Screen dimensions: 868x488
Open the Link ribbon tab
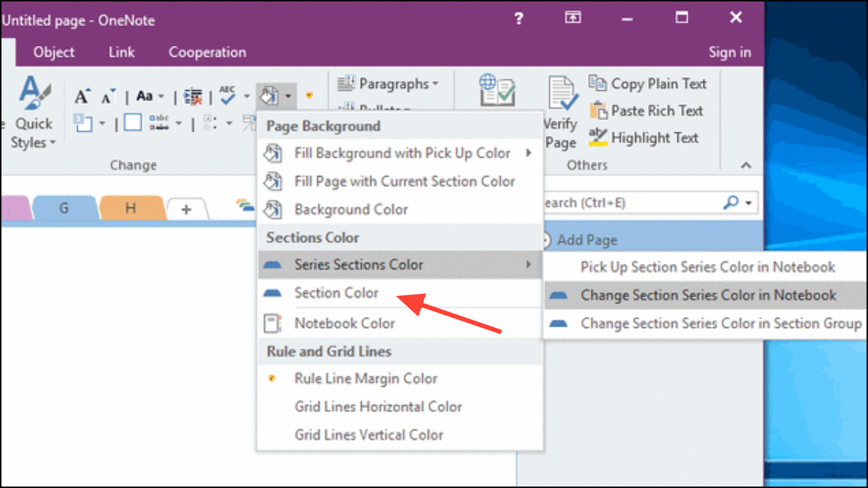122,52
